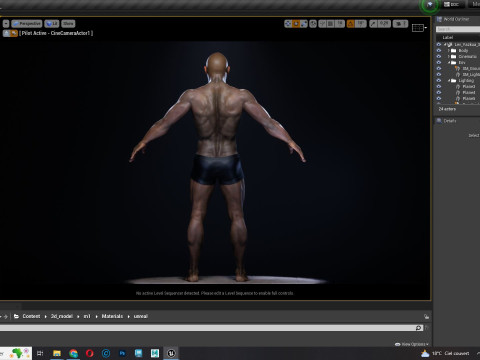This screenshot has width=480, height=360.
Task: Expand the Body folder in World Outliner
Action: (449, 51)
